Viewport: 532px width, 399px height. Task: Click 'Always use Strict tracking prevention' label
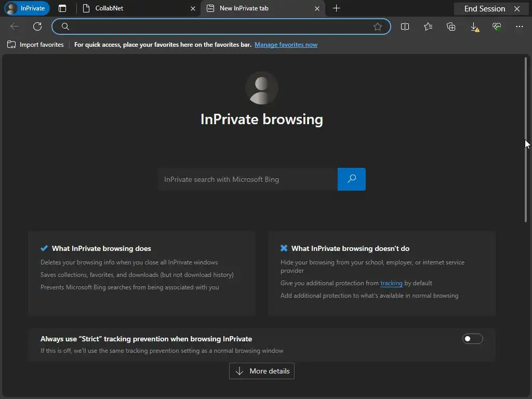(146, 339)
